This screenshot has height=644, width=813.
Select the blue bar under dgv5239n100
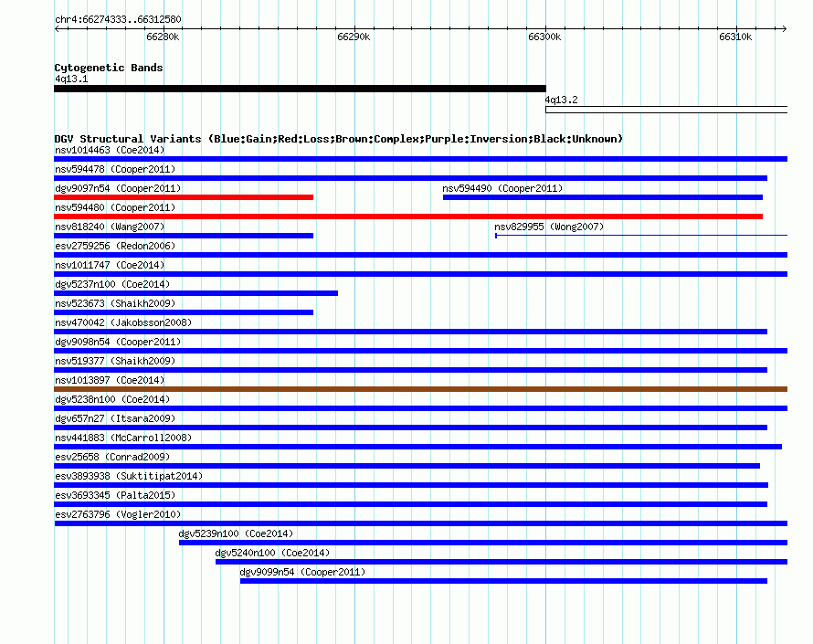tap(483, 543)
